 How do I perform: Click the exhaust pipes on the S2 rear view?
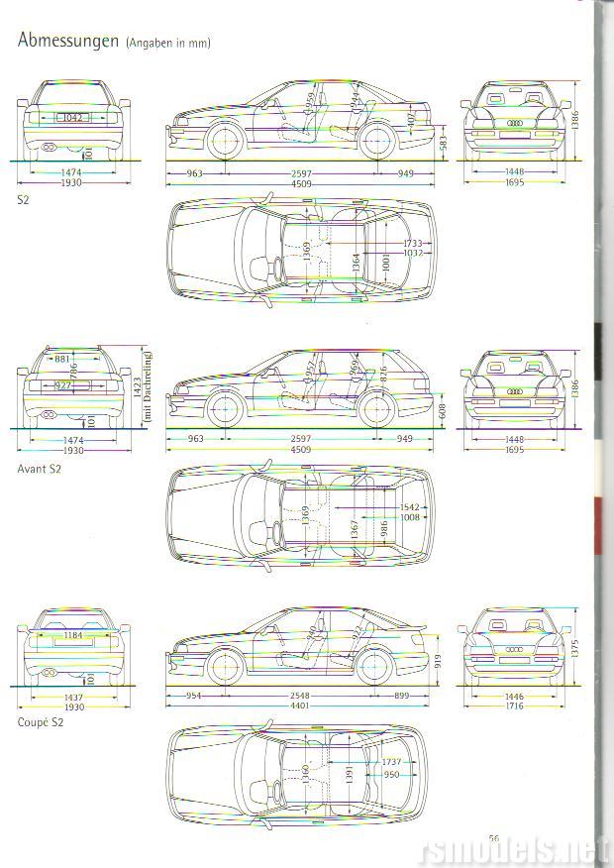(x=49, y=147)
